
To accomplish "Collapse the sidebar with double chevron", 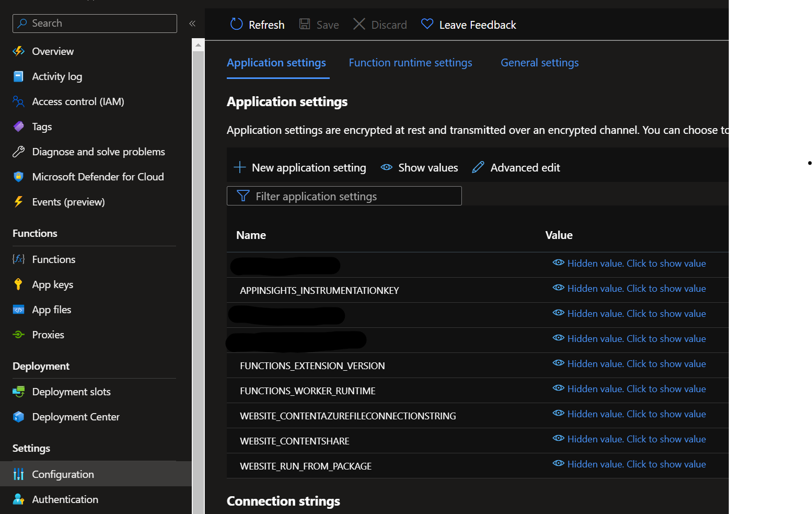I will 192,24.
